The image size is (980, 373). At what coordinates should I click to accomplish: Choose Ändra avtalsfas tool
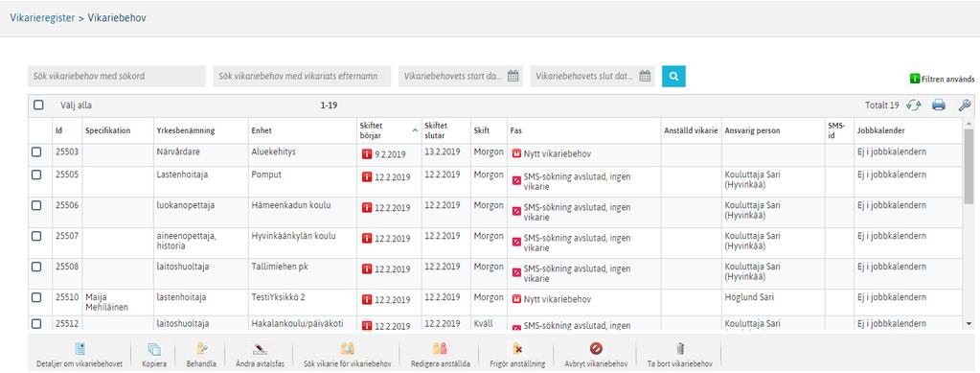[x=260, y=355]
